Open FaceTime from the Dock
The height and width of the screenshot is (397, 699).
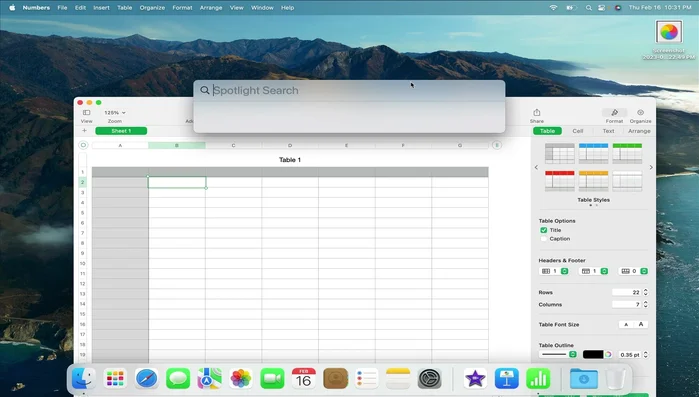[x=272, y=379]
